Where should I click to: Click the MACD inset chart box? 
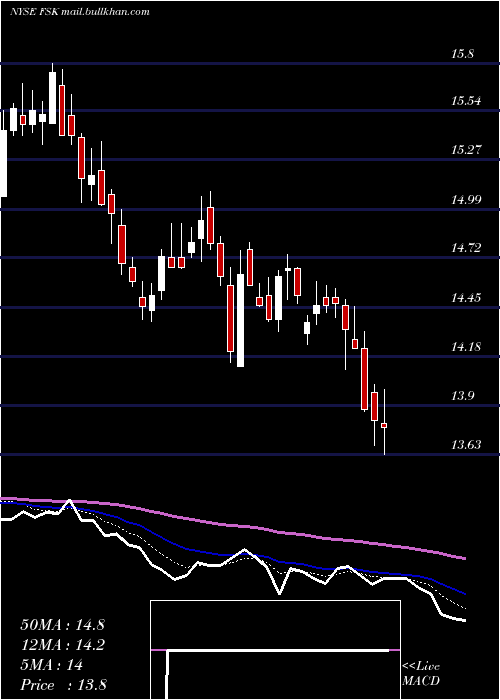pyautogui.click(x=275, y=650)
